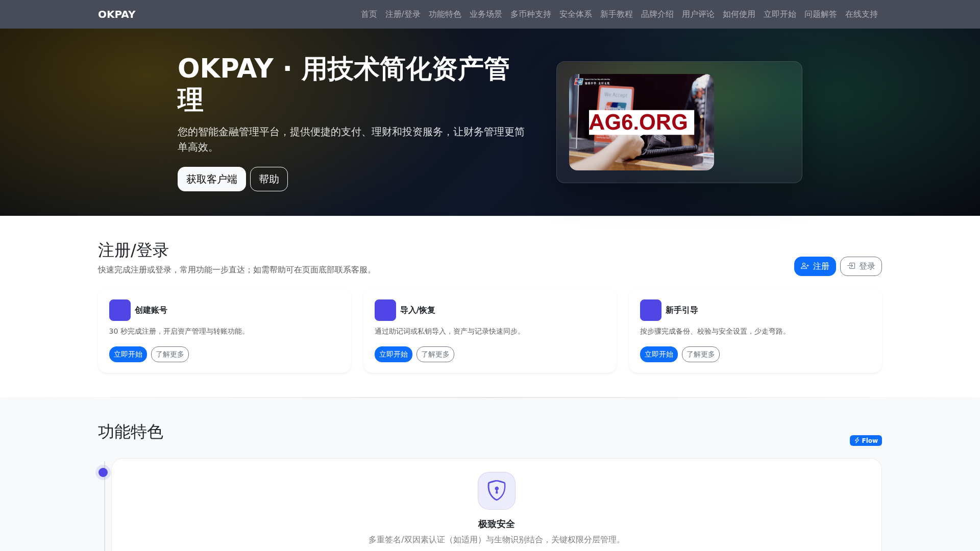Go to 安全体系 in the navbar
980x551 pixels.
click(575, 14)
